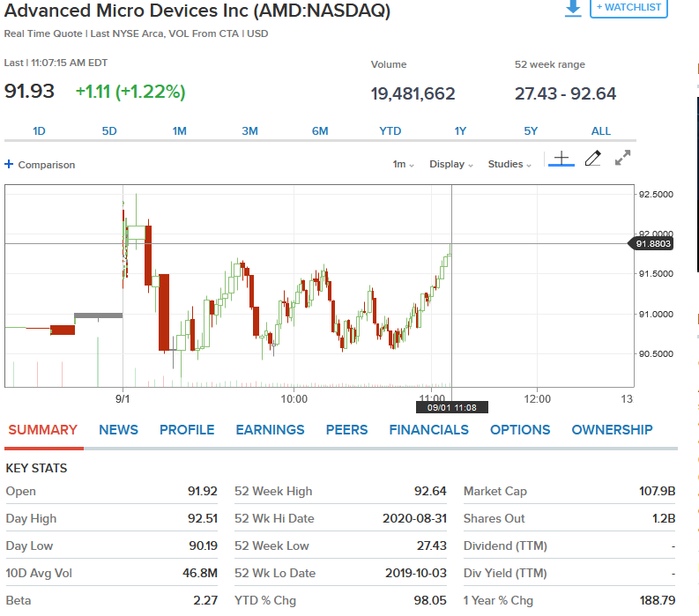Add AMD to watchlist

628,8
